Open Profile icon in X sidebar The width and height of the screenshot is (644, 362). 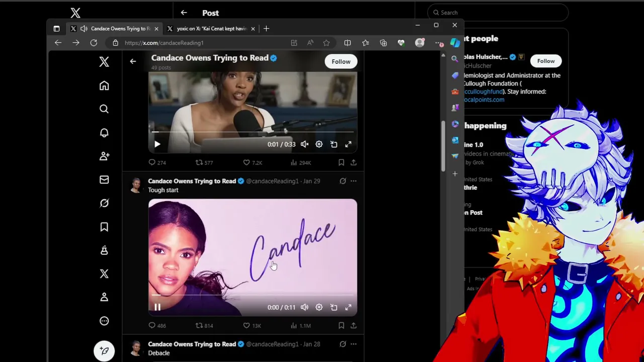104,297
